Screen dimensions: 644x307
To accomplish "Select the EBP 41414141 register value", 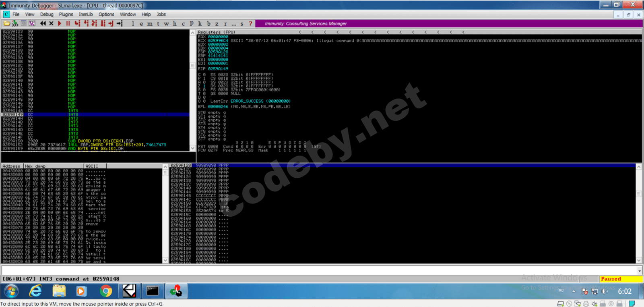I will point(218,56).
